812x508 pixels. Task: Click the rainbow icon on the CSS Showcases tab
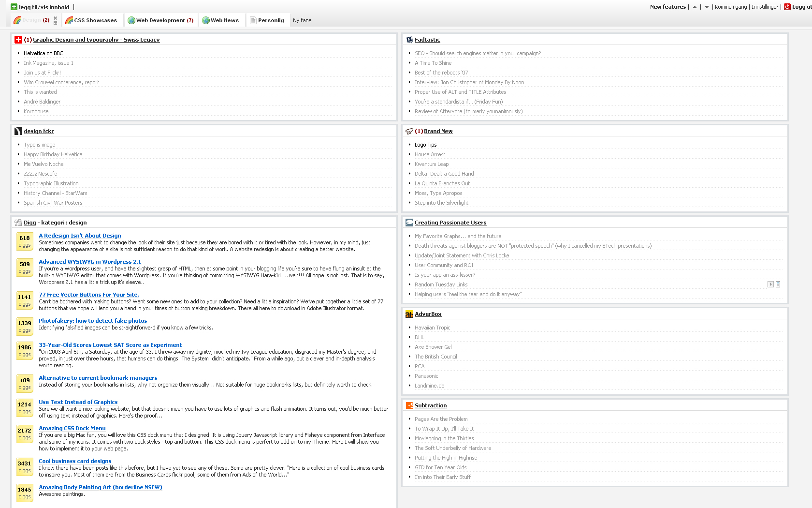pos(69,20)
